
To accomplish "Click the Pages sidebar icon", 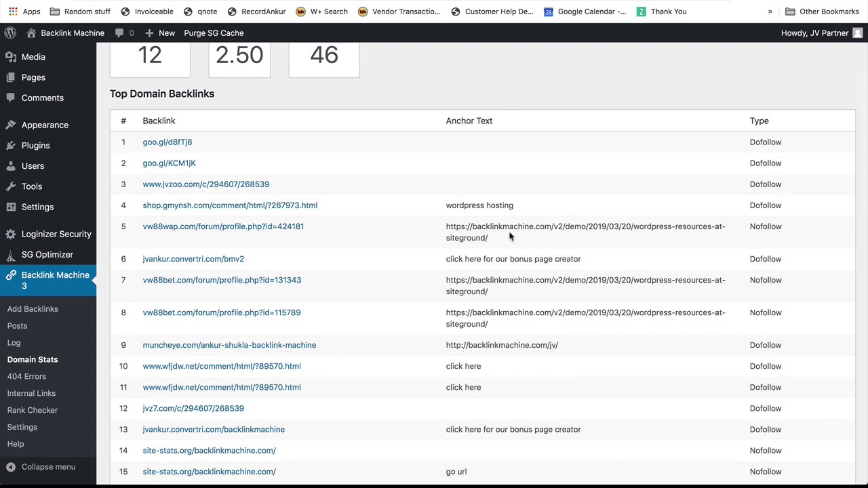I will (x=11, y=77).
